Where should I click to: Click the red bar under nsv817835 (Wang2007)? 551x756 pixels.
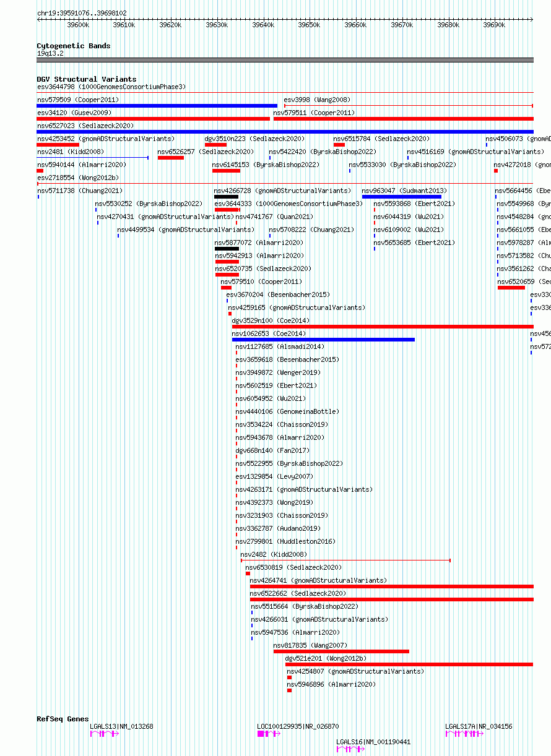click(341, 651)
